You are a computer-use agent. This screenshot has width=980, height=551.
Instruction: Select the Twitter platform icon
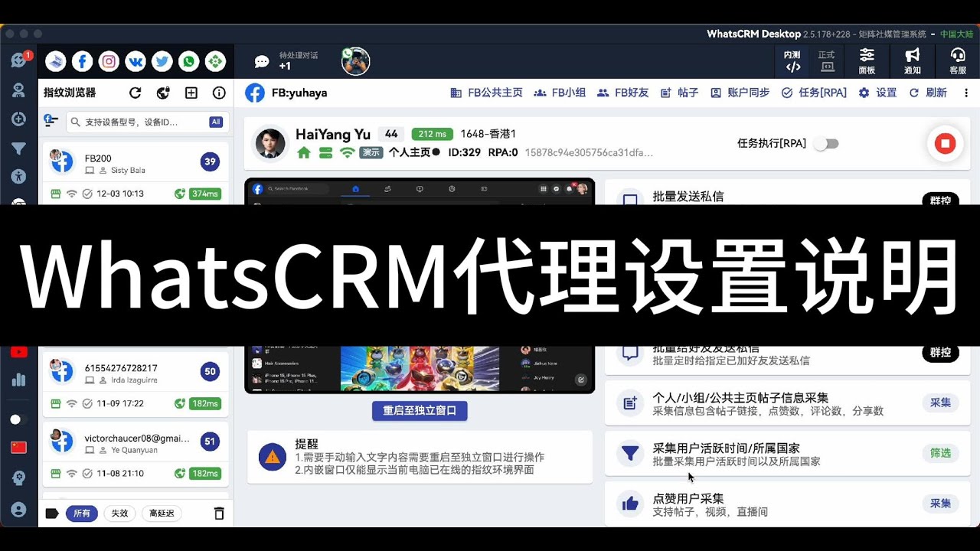tap(162, 61)
